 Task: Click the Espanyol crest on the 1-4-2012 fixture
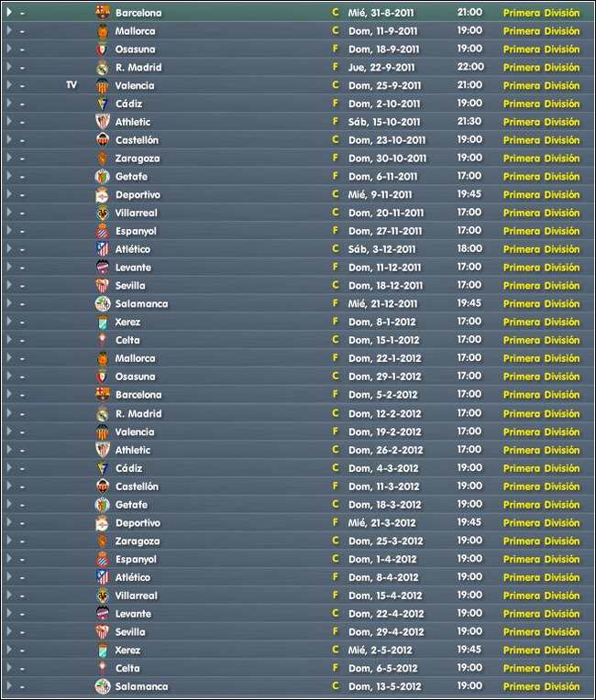point(103,559)
